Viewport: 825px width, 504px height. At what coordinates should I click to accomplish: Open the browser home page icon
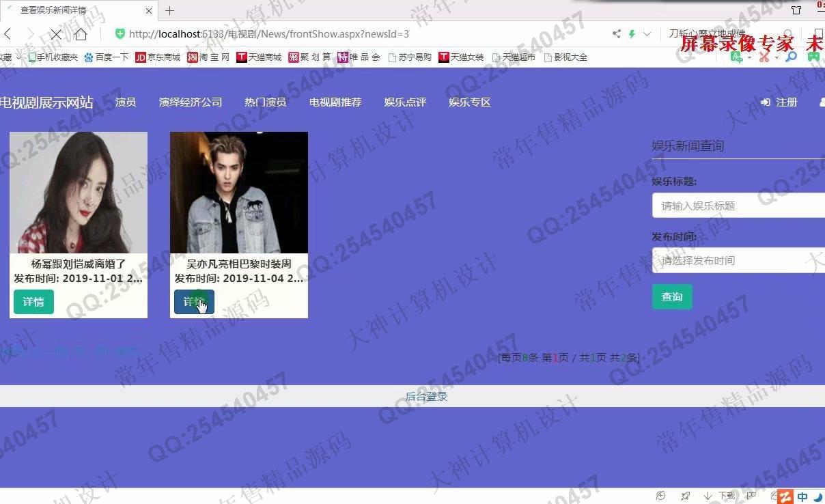(81, 34)
